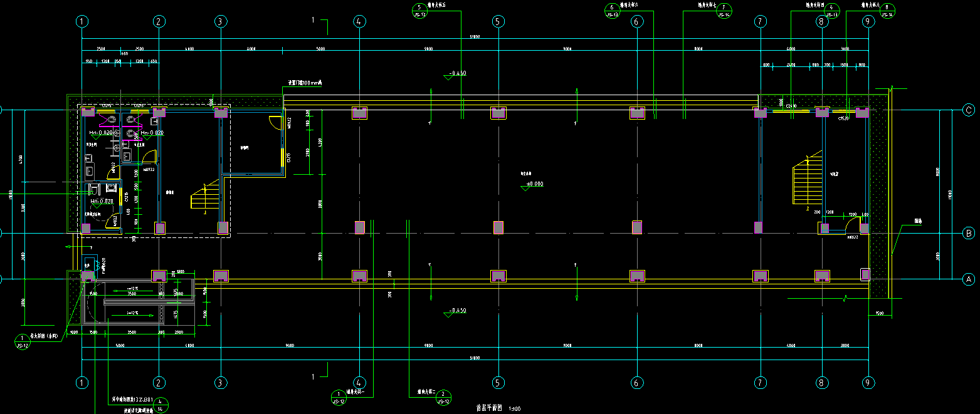Screen dimensions: 980x414
Task: Select grid axis bubble 9 on top row
Action: point(868,22)
